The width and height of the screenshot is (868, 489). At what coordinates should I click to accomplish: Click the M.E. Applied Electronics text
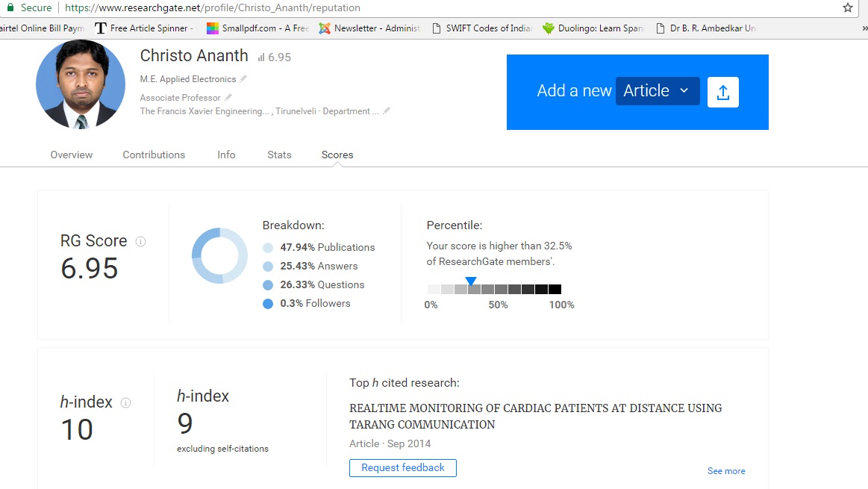tap(187, 78)
